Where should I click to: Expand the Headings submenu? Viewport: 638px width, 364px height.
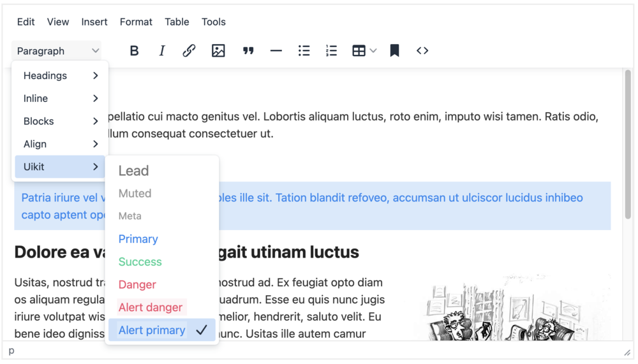click(x=61, y=76)
